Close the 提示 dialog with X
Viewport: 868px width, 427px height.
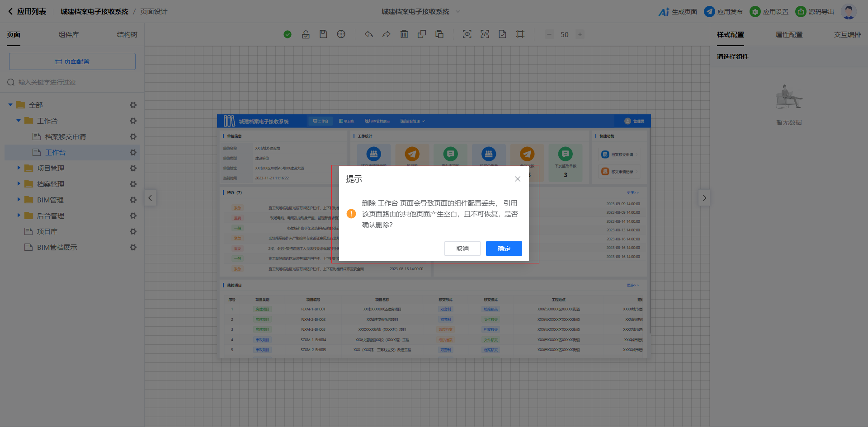(x=518, y=179)
